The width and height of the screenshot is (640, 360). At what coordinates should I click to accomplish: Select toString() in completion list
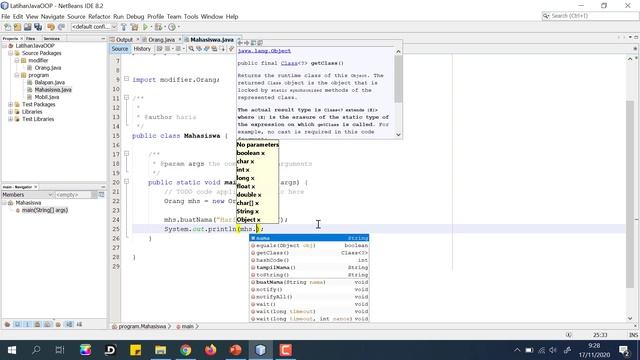click(x=309, y=275)
